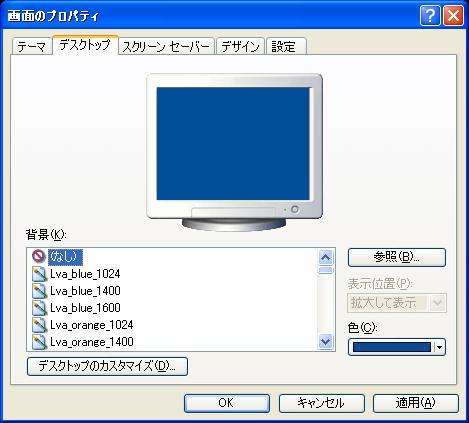
Task: Choose the Lva_blue_1400 image icon
Action: click(x=39, y=291)
